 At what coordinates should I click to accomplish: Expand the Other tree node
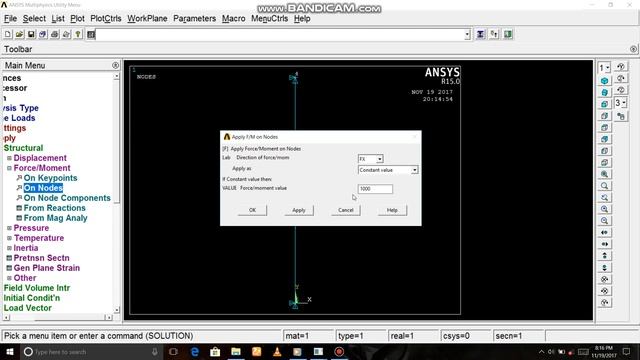click(9, 278)
